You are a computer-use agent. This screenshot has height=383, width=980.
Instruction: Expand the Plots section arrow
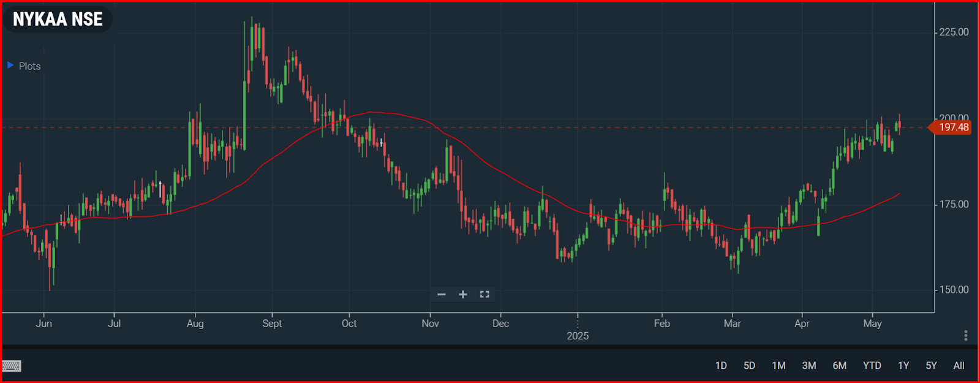[10, 65]
